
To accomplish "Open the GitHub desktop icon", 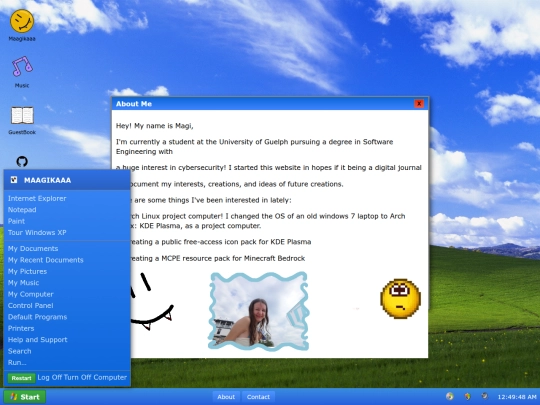I will tap(22, 162).
